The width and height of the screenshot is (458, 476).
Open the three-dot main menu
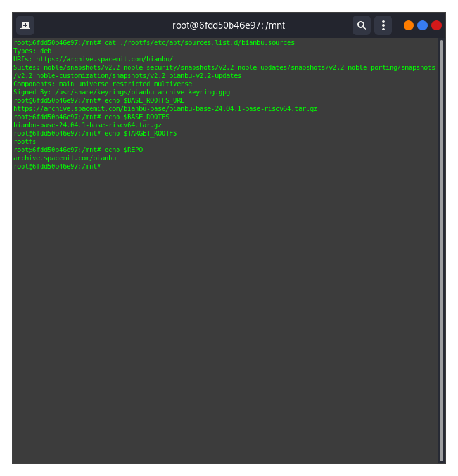coord(383,25)
